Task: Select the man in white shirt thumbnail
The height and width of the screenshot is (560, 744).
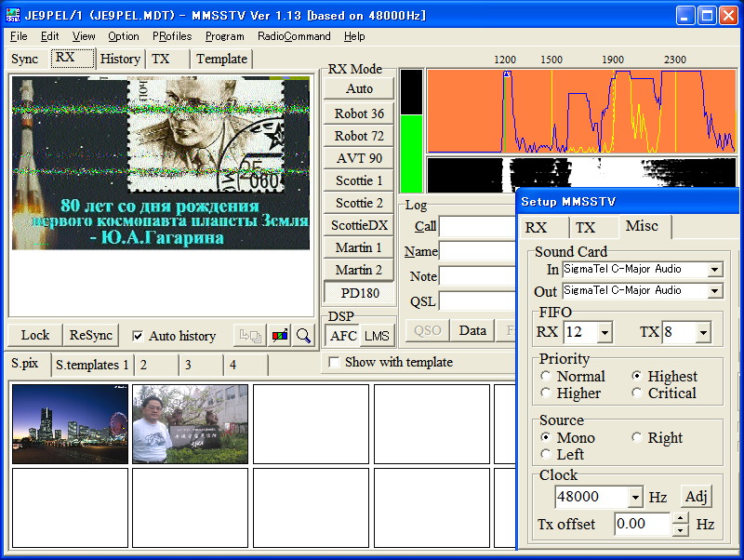Action: coord(191,424)
